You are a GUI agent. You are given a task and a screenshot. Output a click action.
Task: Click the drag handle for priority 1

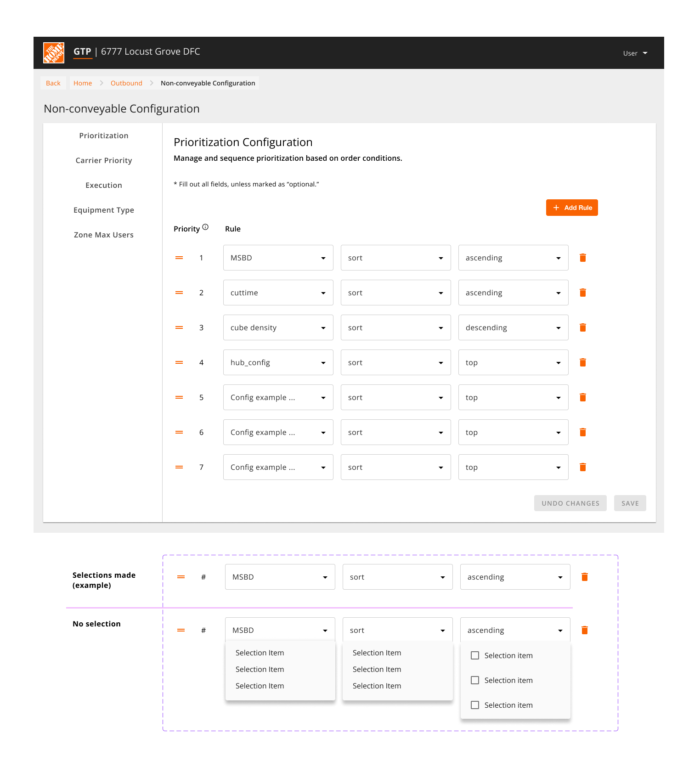click(179, 258)
